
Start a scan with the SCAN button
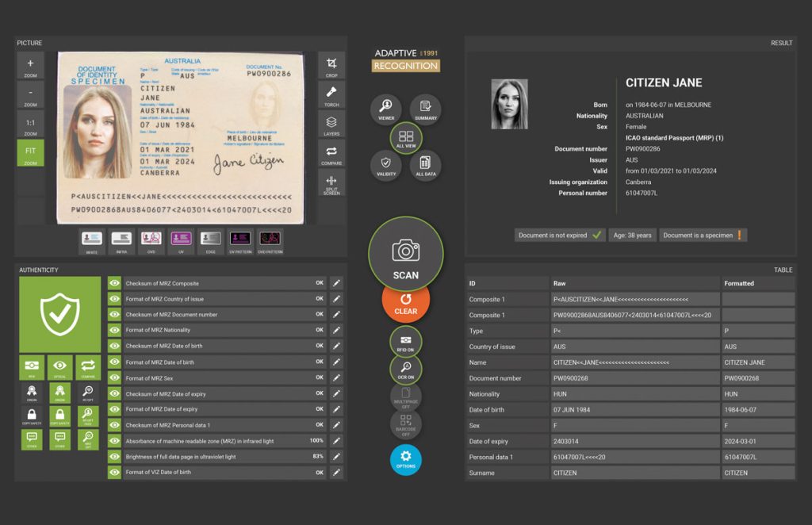[x=406, y=255]
